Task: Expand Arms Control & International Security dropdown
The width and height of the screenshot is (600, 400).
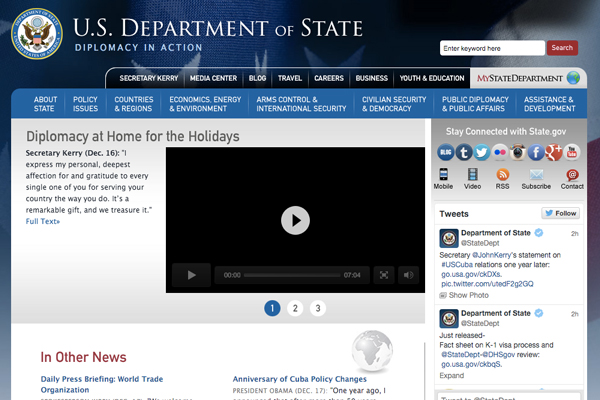Action: pos(301,104)
